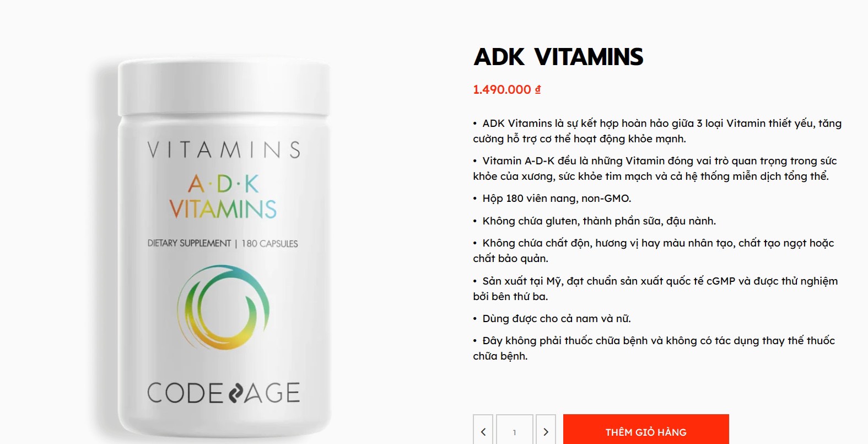The image size is (868, 444).
Task: Click the 1.490.000 ₫ price
Action: pos(507,89)
